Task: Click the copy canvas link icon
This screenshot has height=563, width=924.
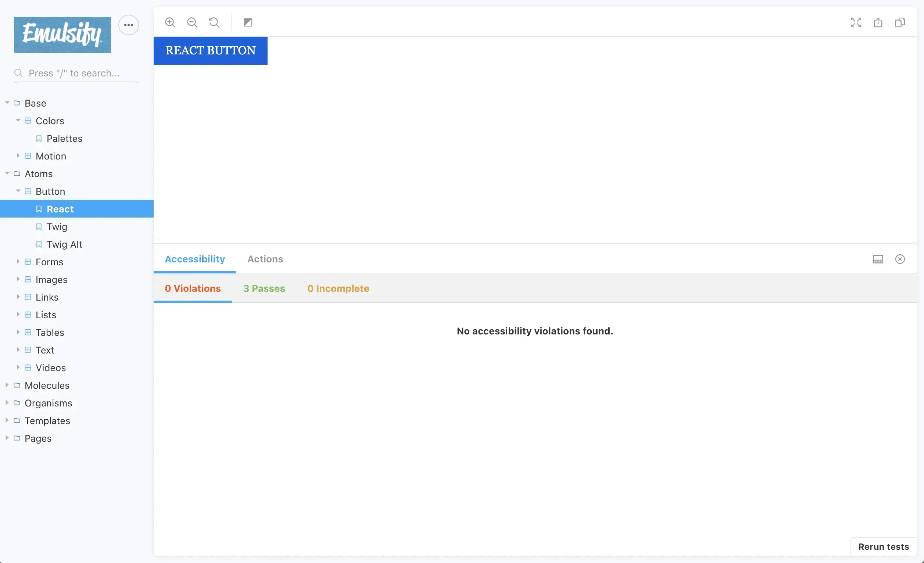Action: point(900,22)
